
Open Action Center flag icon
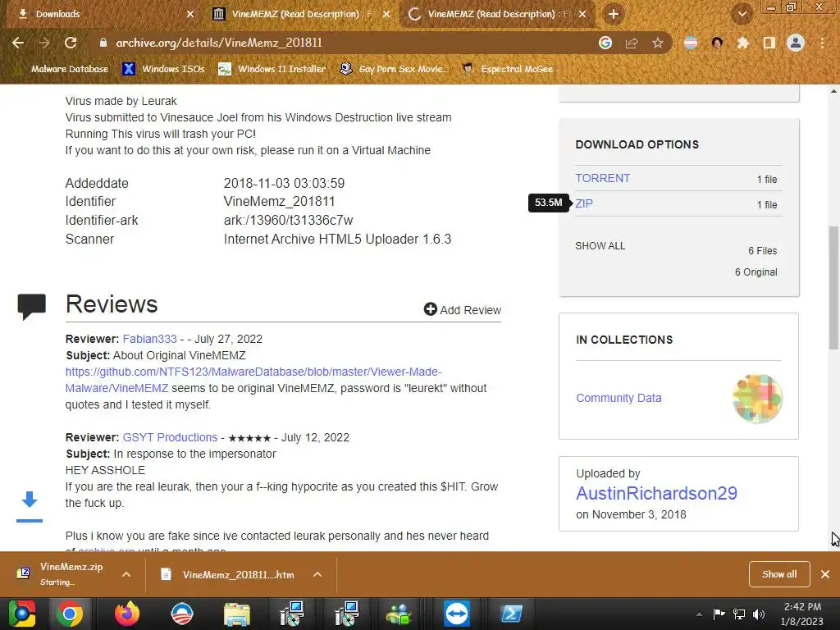[719, 614]
